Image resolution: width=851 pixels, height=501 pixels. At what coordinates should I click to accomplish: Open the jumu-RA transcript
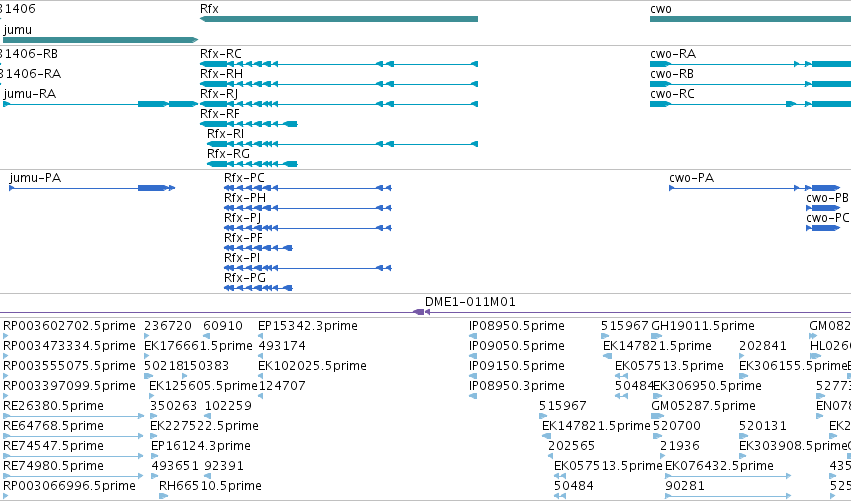coord(100,104)
